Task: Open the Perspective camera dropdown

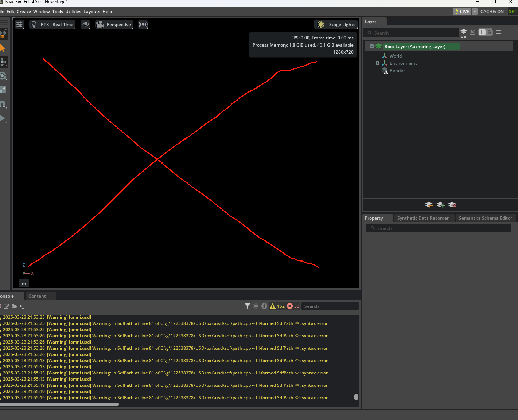Action: point(114,24)
